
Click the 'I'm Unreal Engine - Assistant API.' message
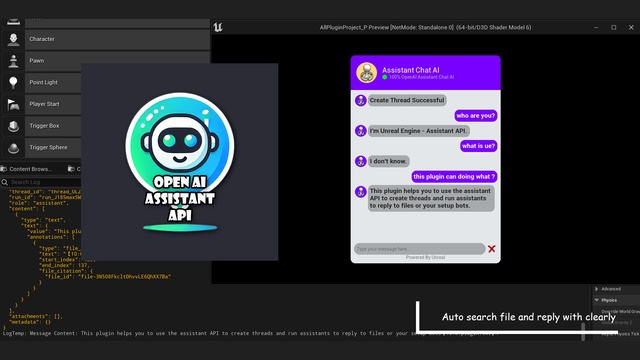click(x=418, y=131)
